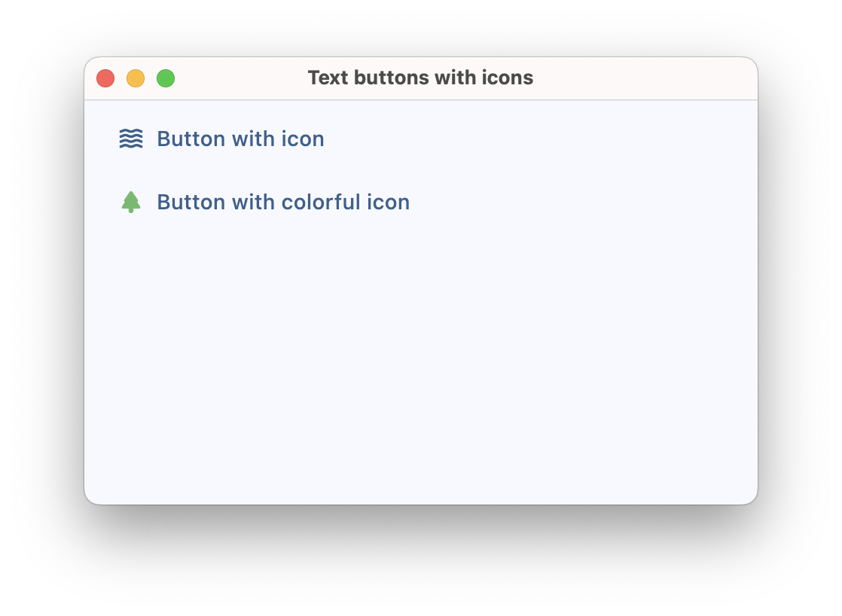
Task: Click the word "icon" in the colorful button label
Action: (389, 203)
